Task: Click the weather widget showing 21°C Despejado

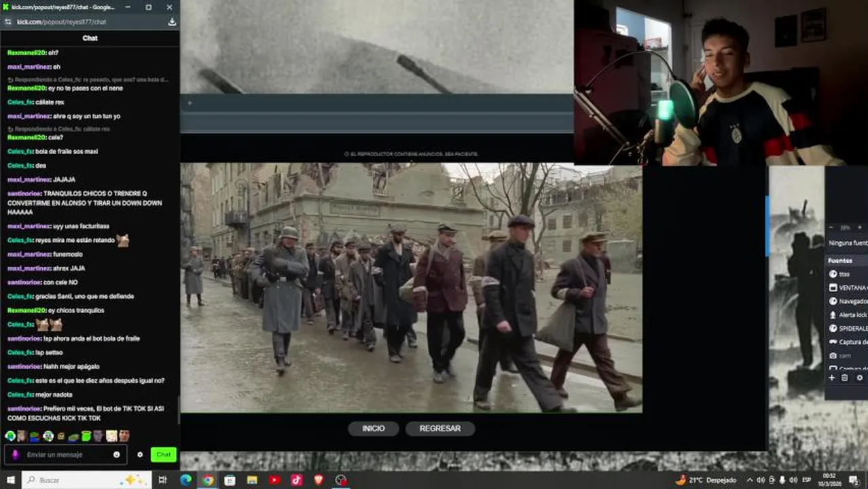Action: point(706,480)
